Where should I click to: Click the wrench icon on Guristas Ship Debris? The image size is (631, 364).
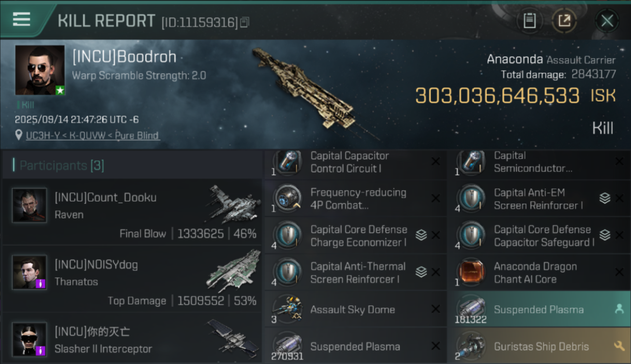(x=619, y=346)
